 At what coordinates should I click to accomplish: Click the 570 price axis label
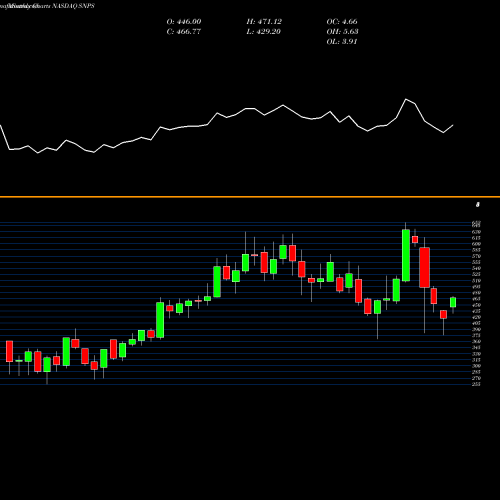point(476,256)
